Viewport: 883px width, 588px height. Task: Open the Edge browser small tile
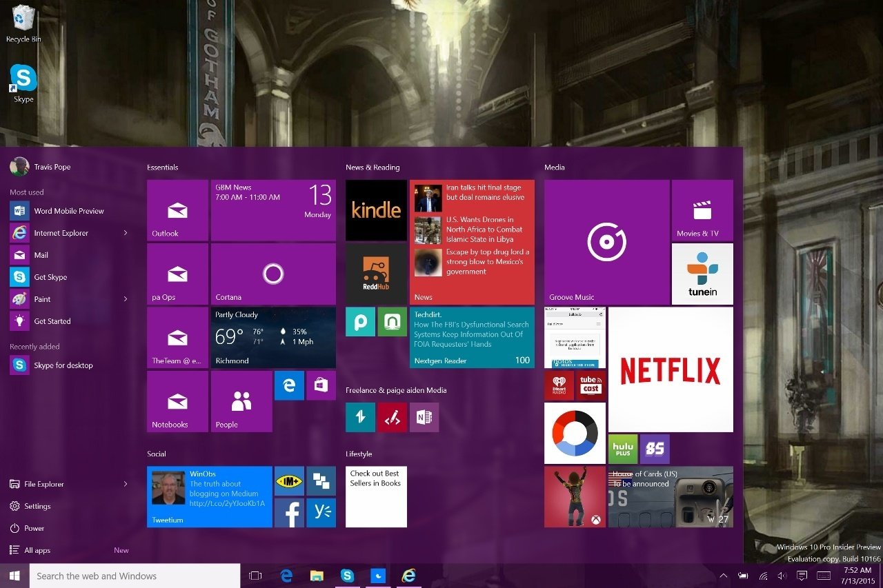pyautogui.click(x=289, y=385)
